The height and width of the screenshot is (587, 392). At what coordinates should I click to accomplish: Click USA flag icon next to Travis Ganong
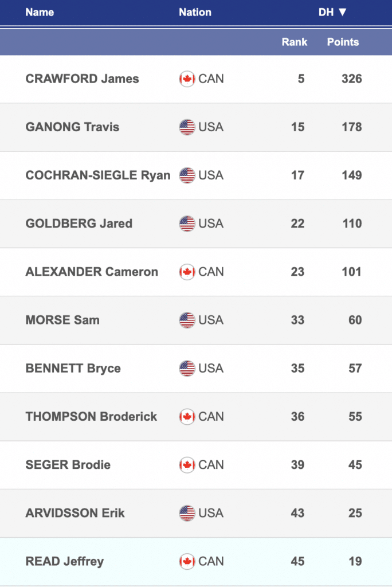coord(187,127)
